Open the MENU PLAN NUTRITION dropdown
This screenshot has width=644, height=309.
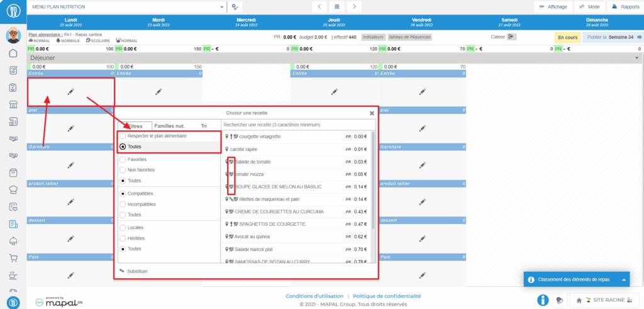click(x=127, y=7)
